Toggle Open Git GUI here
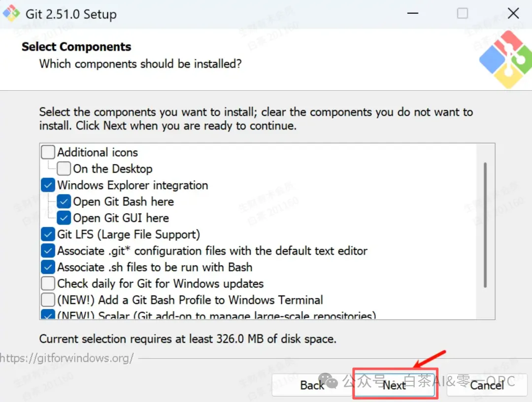532x402 pixels. pos(64,218)
